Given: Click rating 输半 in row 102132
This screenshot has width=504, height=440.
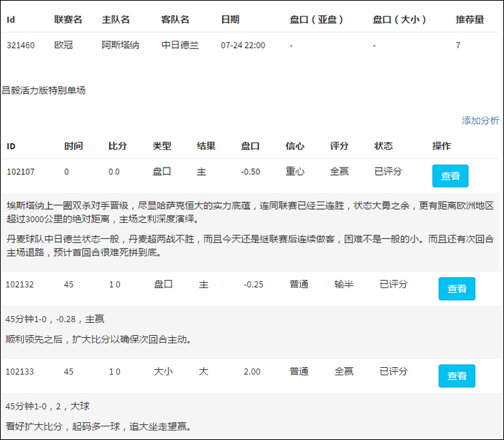Looking at the screenshot, I should coord(344,285).
